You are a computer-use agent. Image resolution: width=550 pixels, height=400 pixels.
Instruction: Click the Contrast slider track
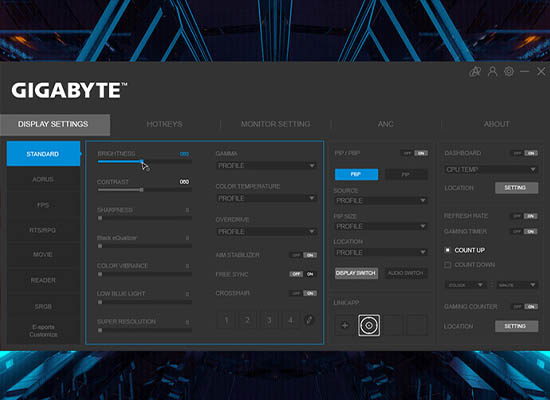pos(145,190)
